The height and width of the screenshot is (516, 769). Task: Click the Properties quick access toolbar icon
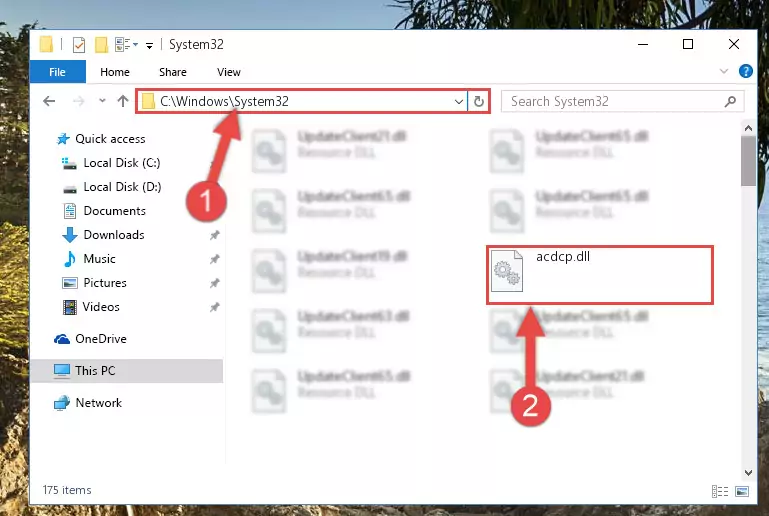[x=79, y=45]
